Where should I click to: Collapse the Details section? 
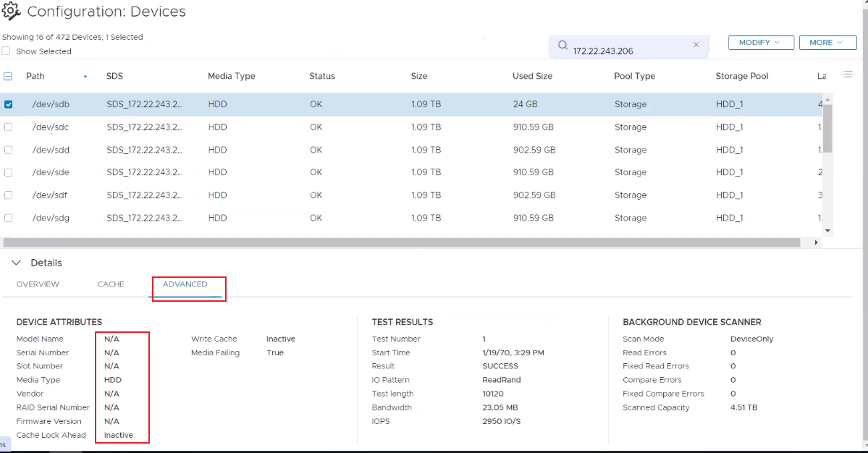[17, 263]
